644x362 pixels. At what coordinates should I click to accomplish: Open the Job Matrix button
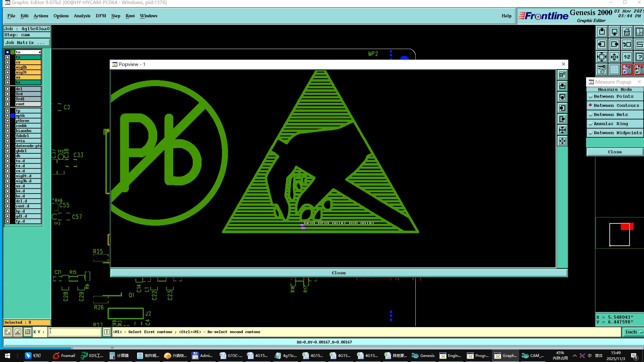[27, 43]
